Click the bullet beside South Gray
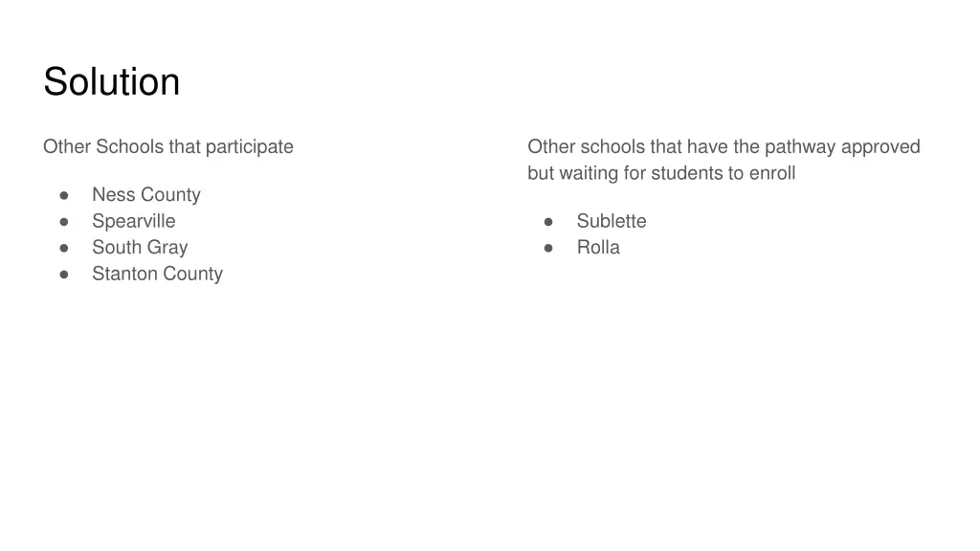 coord(64,248)
